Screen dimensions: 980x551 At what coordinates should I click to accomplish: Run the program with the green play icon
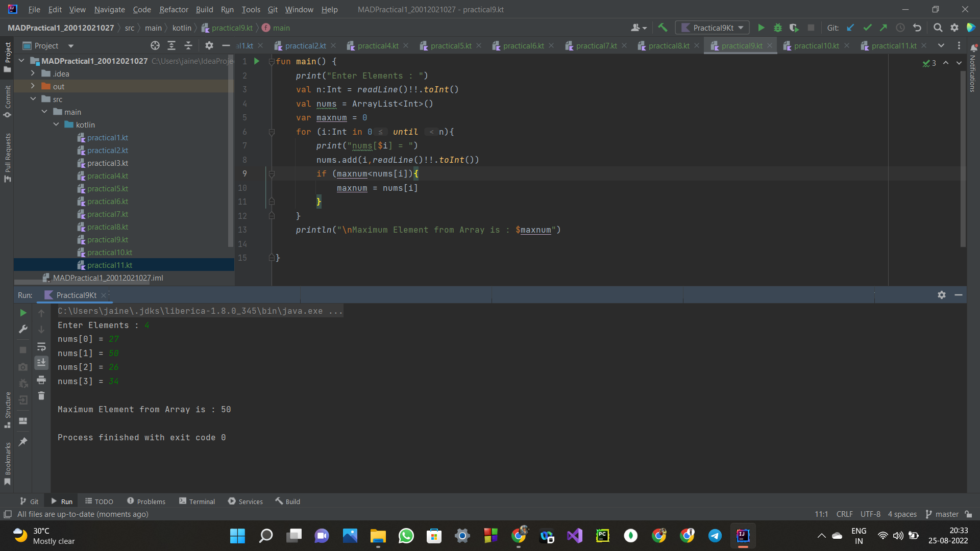[x=761, y=28]
